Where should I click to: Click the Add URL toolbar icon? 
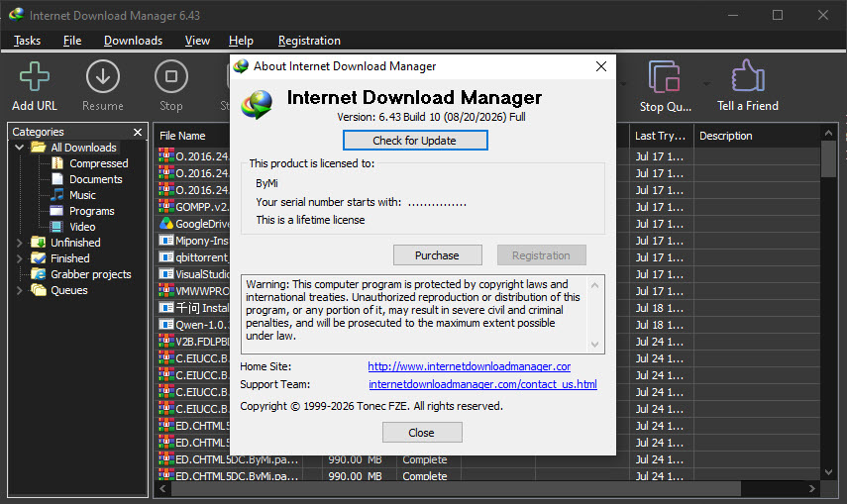point(34,76)
